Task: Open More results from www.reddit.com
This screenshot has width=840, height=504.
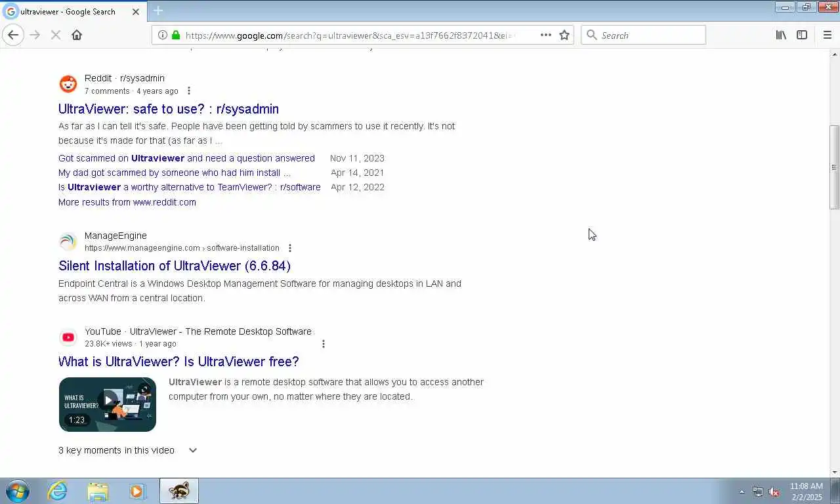Action: tap(127, 202)
